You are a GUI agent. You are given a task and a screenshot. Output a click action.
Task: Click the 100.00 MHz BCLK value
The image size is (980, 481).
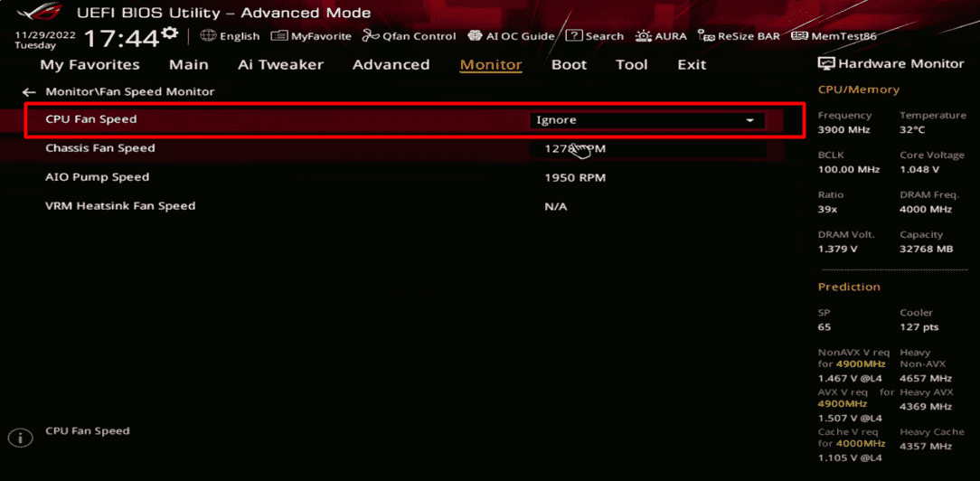[849, 170]
